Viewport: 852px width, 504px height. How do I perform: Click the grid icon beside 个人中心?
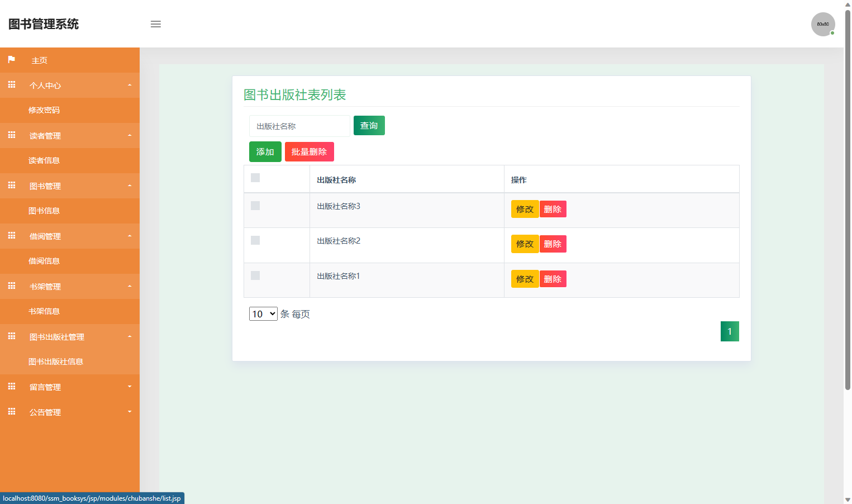[11, 85]
